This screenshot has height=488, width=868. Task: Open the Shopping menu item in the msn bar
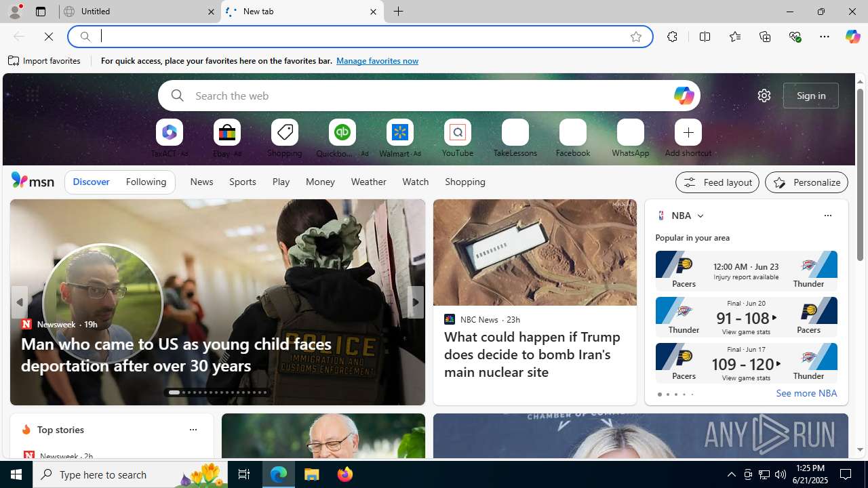pos(465,182)
